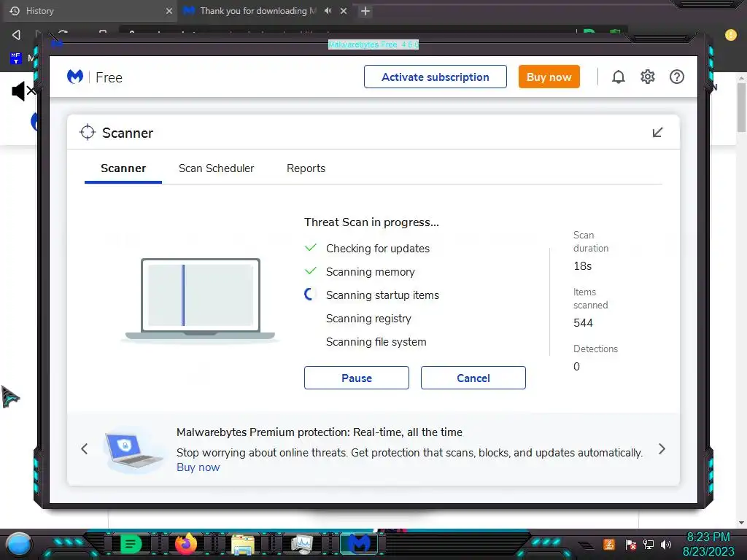Click the browser page scrollbar thumb

741,108
